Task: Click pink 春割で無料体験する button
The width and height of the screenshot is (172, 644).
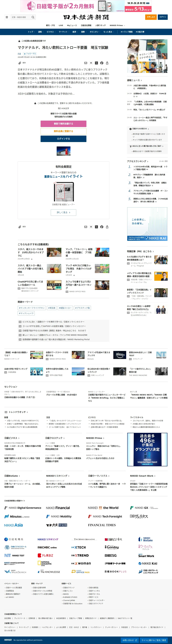Action: click(x=63, y=124)
